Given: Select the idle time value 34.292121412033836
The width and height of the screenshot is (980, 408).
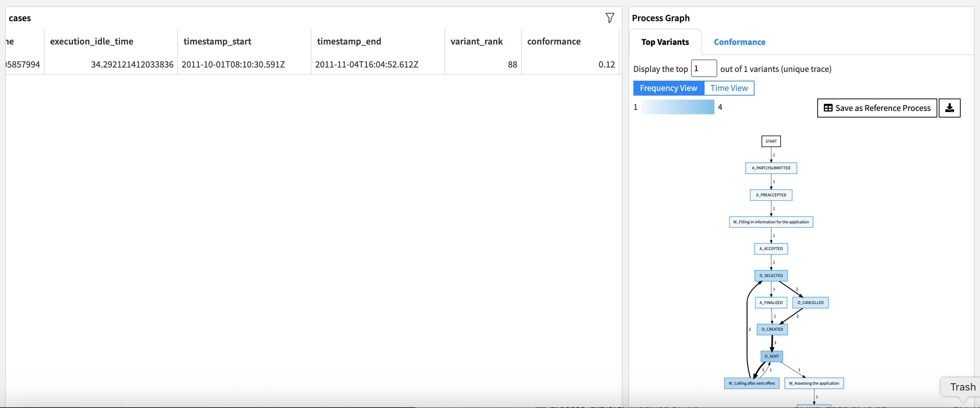Looking at the screenshot, I should 132,64.
